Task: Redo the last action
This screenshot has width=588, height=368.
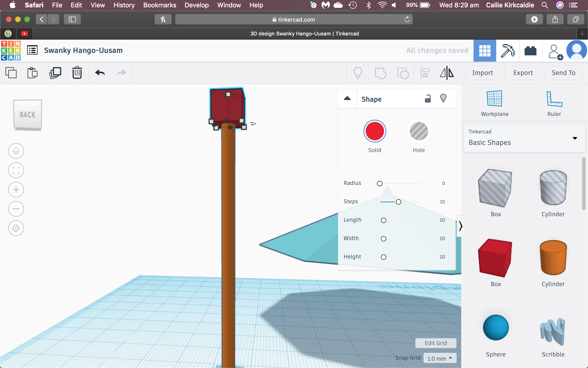Action: [121, 72]
